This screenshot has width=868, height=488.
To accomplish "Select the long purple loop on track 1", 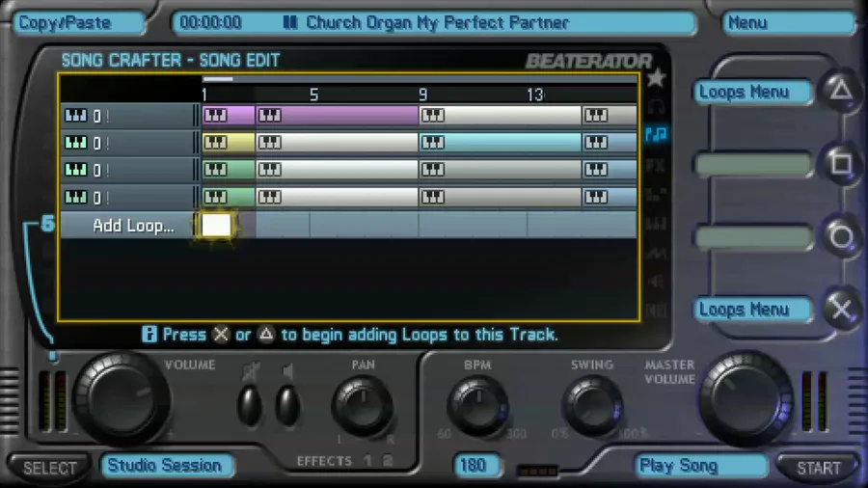I will coord(337,115).
